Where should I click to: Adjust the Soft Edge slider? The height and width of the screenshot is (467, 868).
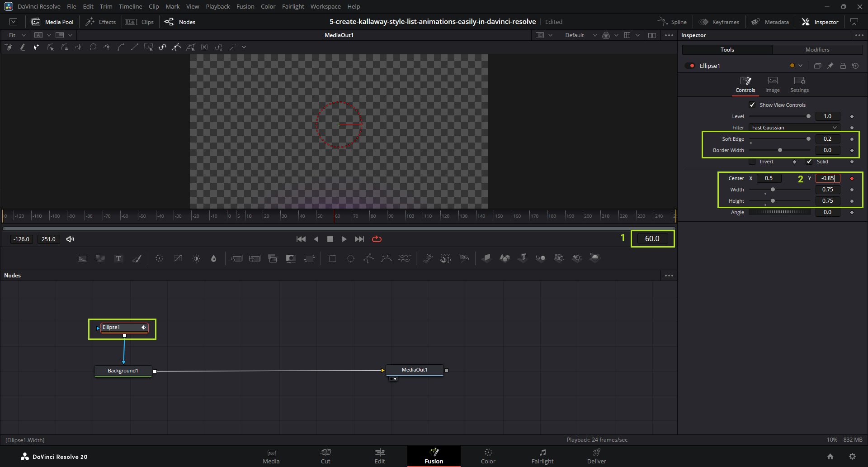808,139
